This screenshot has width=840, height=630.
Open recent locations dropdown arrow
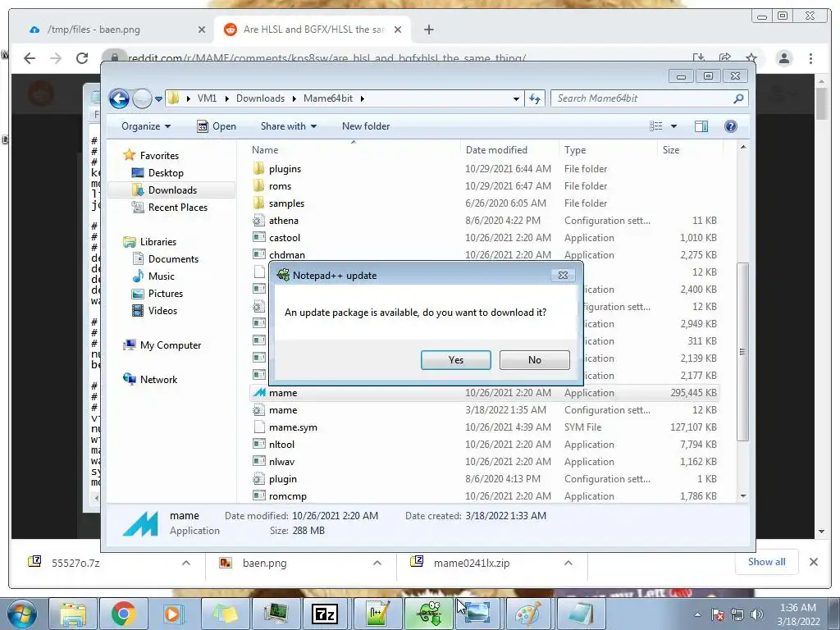(158, 99)
